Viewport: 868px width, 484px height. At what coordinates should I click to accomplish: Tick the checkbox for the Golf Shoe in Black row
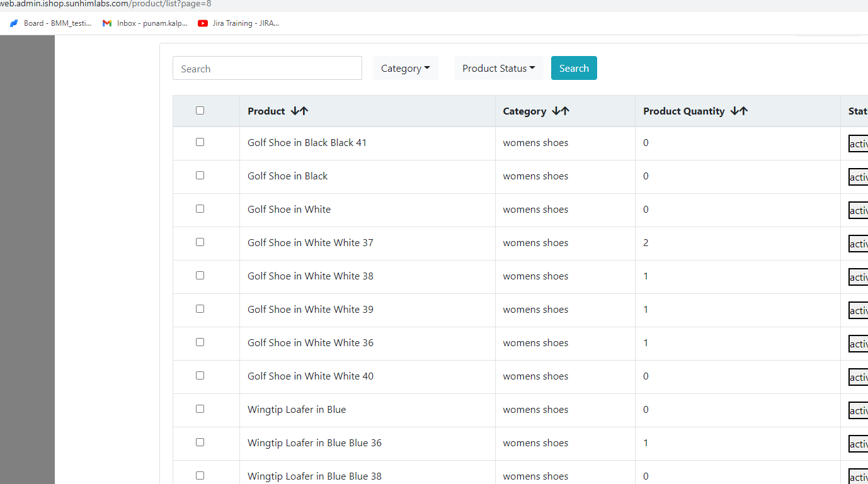[200, 176]
